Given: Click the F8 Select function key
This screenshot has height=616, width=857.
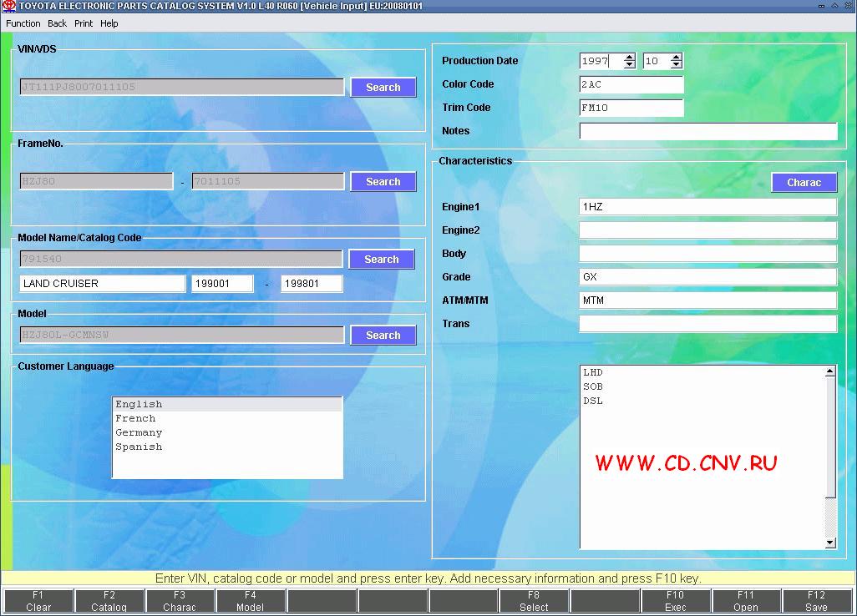Looking at the screenshot, I should pyautogui.click(x=534, y=601).
